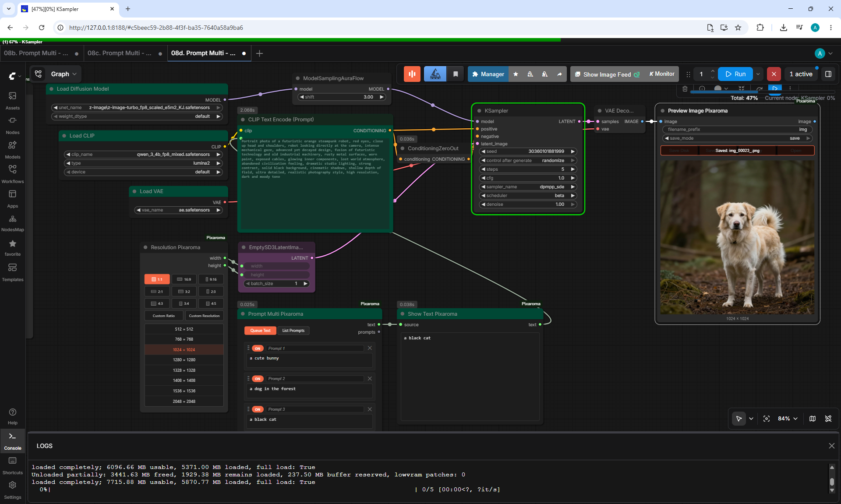
Task: Click the share arrow icon beside Manager
Action: point(559,74)
